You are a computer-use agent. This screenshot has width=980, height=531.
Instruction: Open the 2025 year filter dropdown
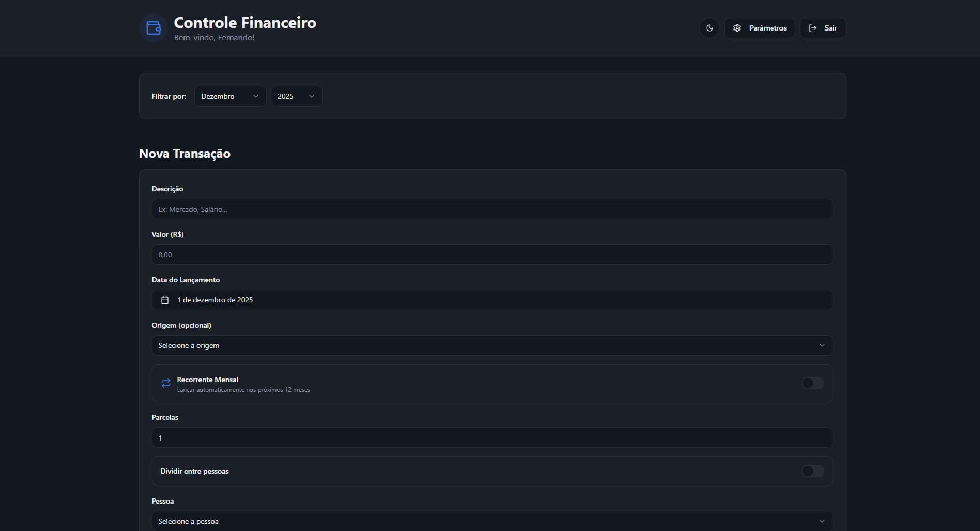[x=296, y=96]
